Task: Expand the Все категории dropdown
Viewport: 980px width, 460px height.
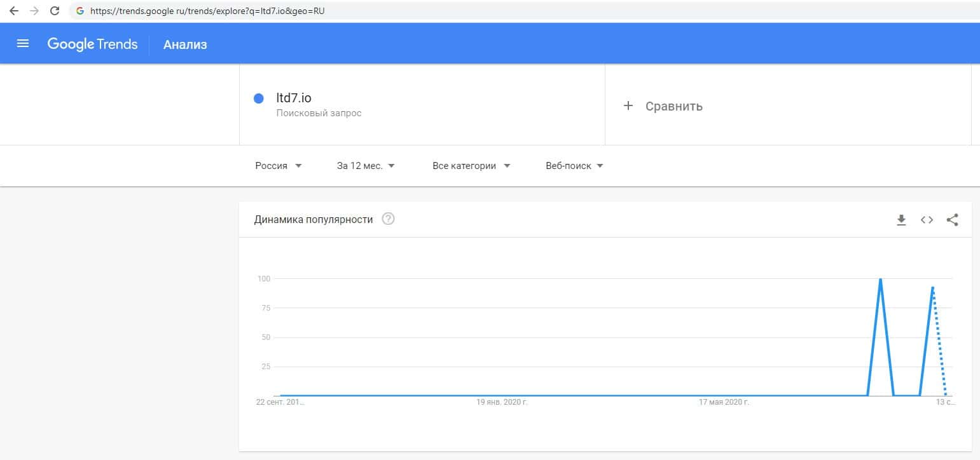Action: (471, 166)
